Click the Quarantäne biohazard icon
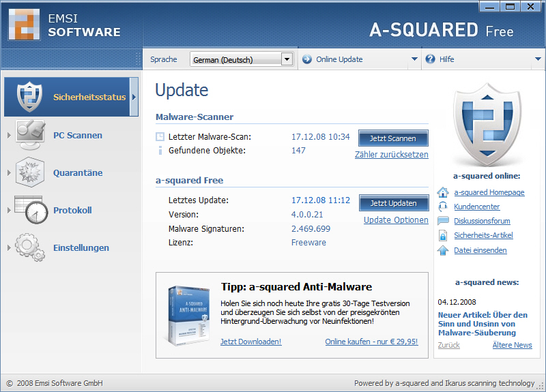 (30, 172)
